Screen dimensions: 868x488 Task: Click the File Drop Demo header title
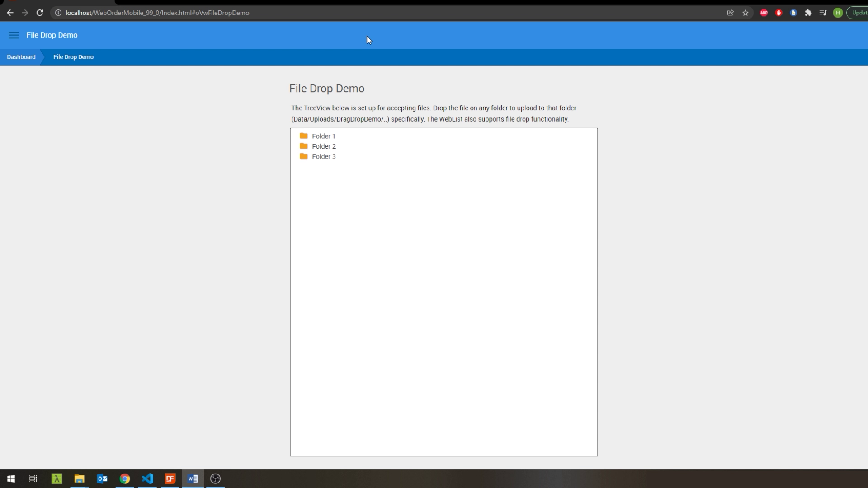[x=52, y=35]
